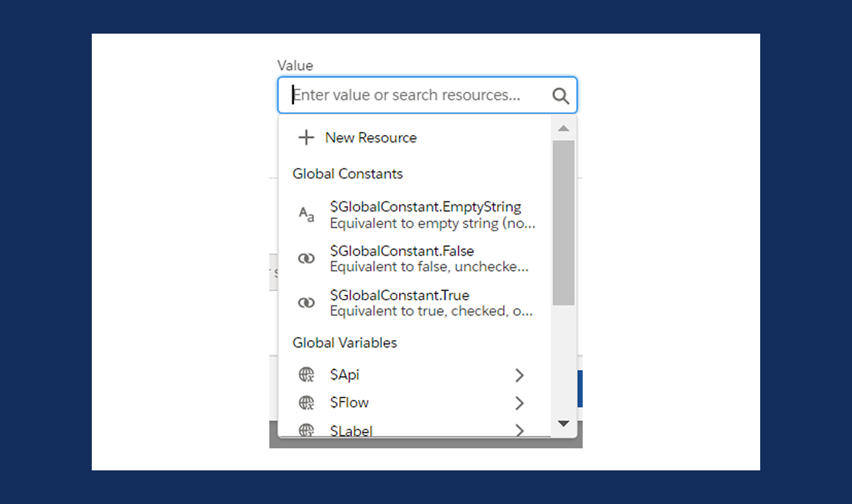852x504 pixels.
Task: Click the boolean icon beside $GlobalConstant.True
Action: (306, 303)
